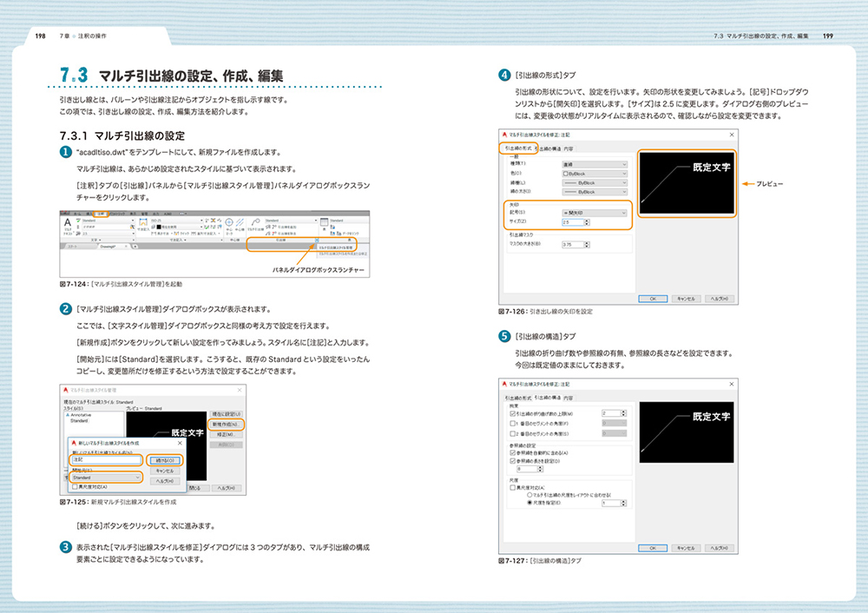The width and height of the screenshot is (868, 613).
Task: Open the 種類 type dropdown
Action: click(595, 164)
